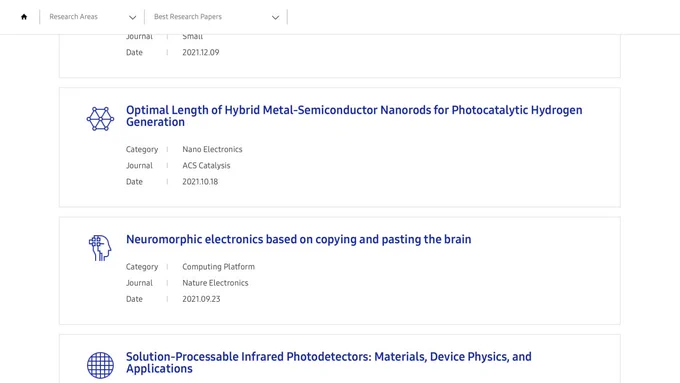Open the Best Research Papers menu label
The height and width of the screenshot is (383, 680).
pos(188,16)
